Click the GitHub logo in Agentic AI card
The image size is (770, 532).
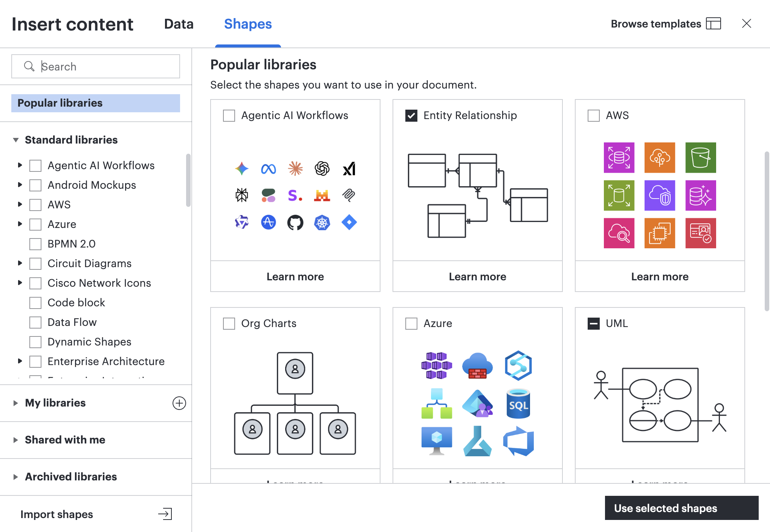(x=295, y=222)
